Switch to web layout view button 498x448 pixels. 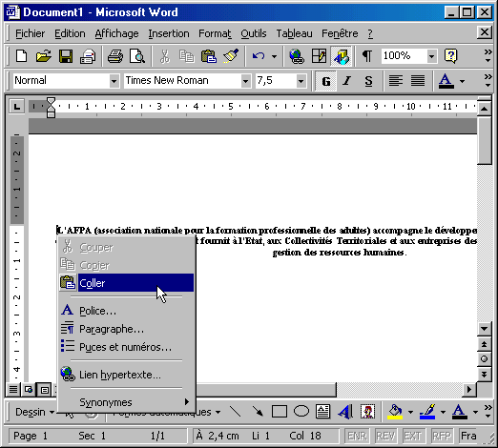[29, 390]
